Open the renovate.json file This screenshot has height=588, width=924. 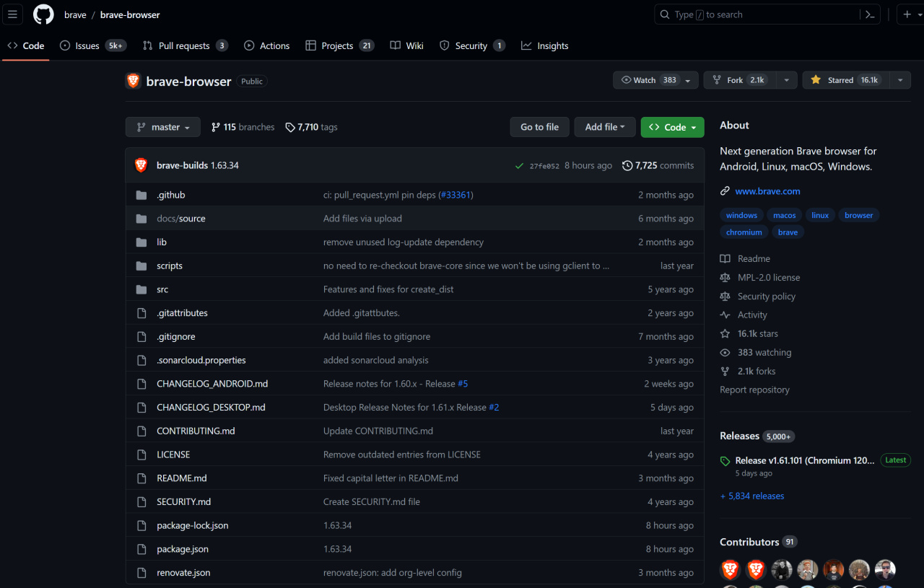click(x=183, y=573)
